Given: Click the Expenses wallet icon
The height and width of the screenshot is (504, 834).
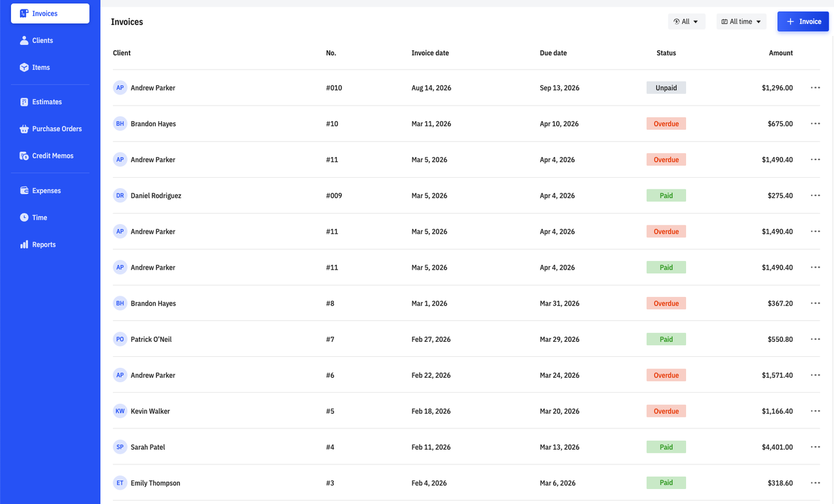Looking at the screenshot, I should 24,191.
